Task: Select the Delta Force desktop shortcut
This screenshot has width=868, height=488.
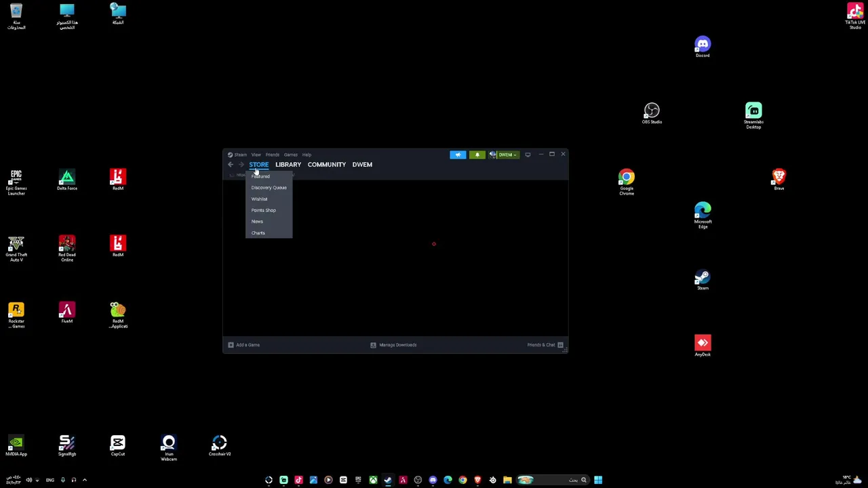Action: (x=67, y=180)
